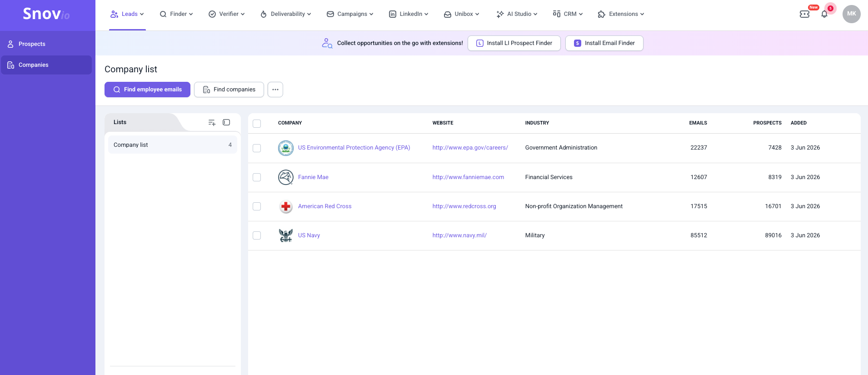Visit http://www.fanniemae.com website link
Image resolution: width=868 pixels, height=375 pixels.
pyautogui.click(x=468, y=177)
